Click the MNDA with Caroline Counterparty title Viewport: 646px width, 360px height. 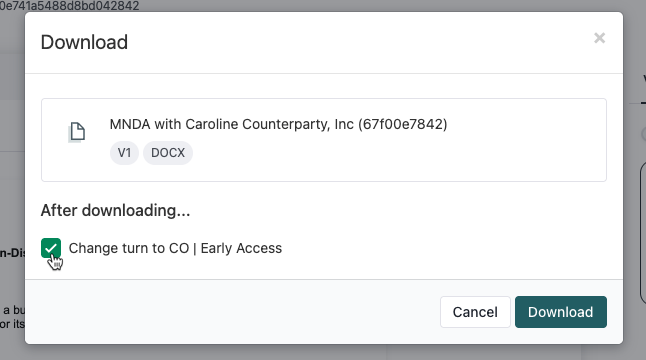[279, 124]
